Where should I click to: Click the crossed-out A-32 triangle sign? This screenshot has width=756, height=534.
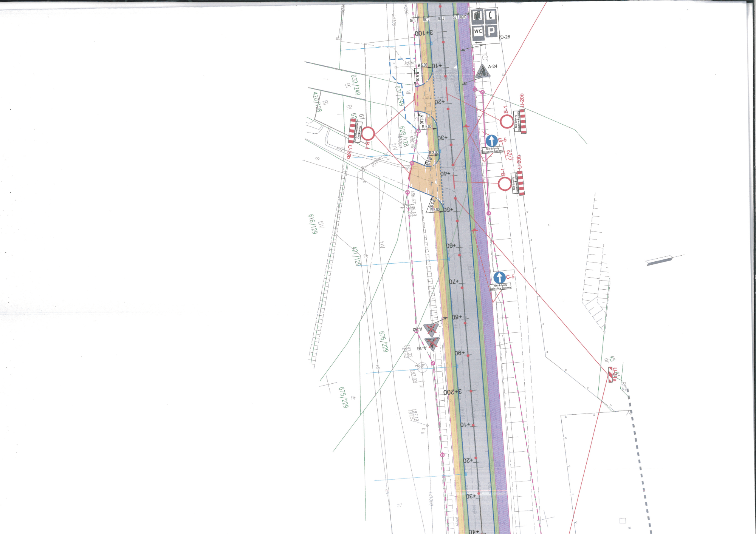(x=431, y=329)
